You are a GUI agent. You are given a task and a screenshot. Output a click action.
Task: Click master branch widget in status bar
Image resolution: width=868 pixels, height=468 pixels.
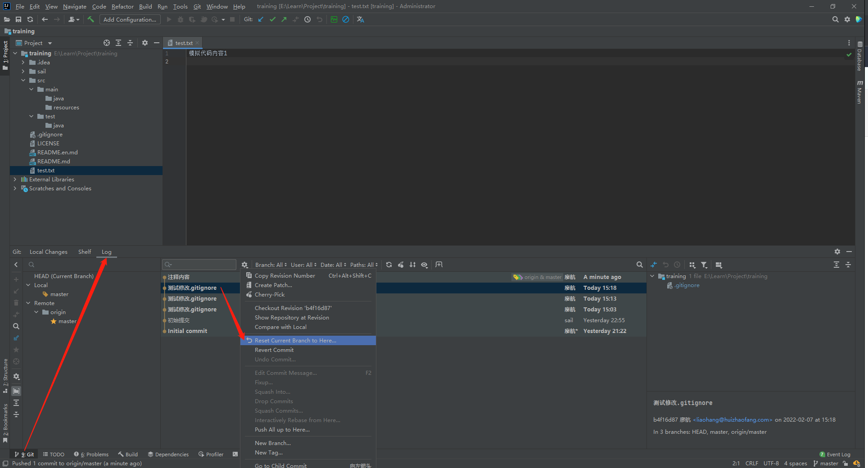(x=826, y=463)
